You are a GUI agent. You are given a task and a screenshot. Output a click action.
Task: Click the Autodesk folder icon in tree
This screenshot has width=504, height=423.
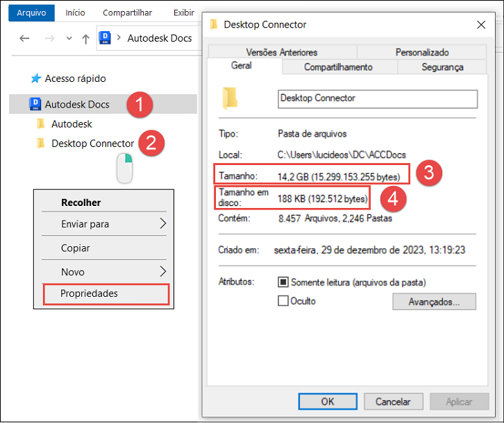[x=41, y=123]
